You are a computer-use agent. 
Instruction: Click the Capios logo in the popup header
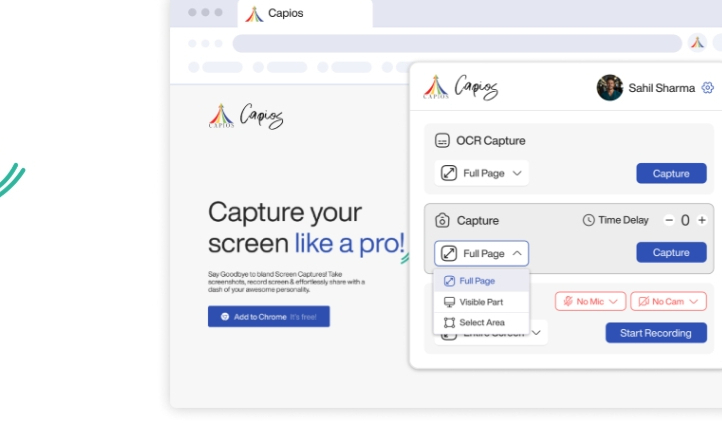[x=460, y=87]
